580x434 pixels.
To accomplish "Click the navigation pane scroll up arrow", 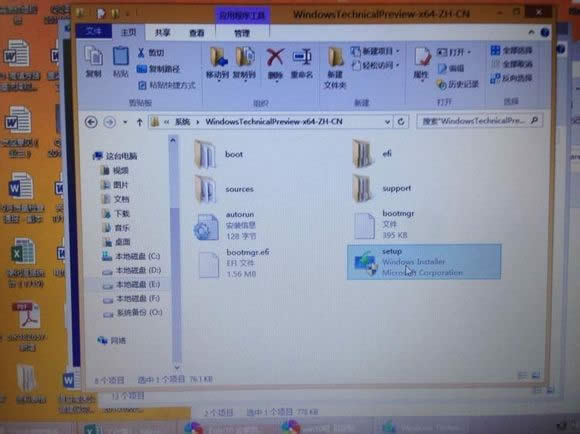I will (172, 141).
